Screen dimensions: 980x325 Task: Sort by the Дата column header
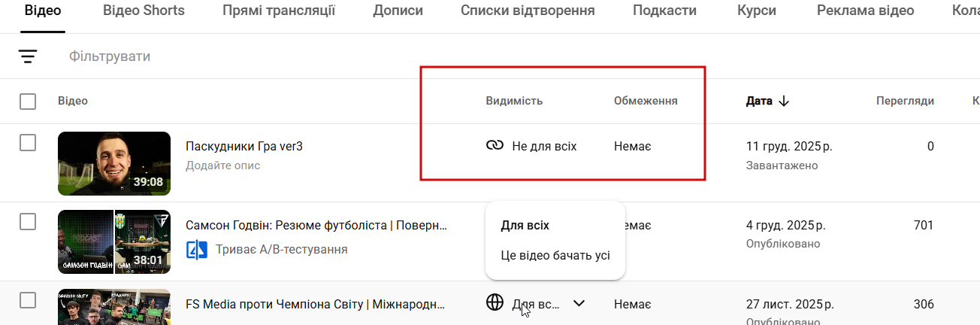759,101
